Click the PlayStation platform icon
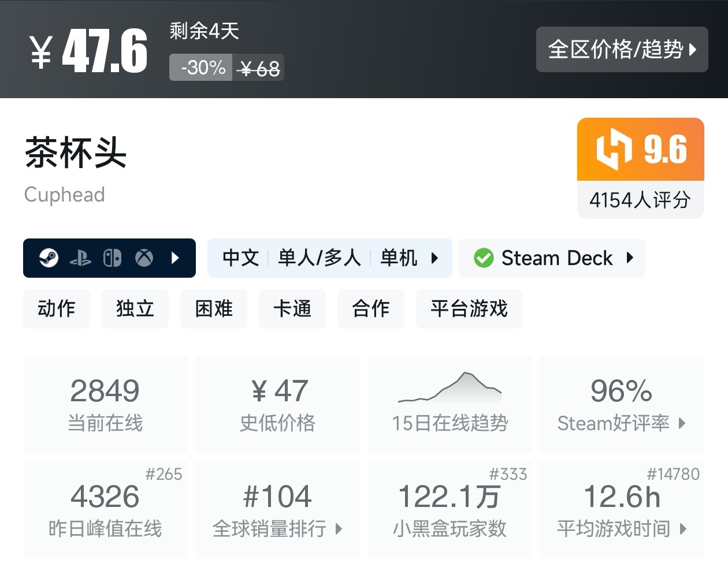Image resolution: width=728 pixels, height=567 pixels. coord(81,258)
